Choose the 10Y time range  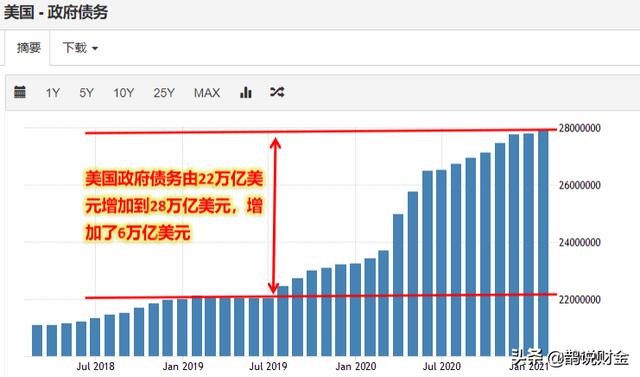point(124,93)
